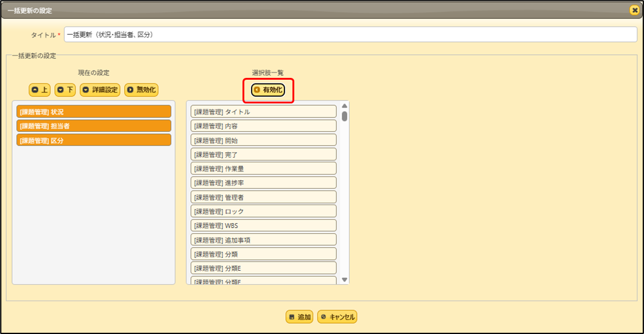Select [課題管理] 内容 in the options list
Viewport: 644px width, 334px height.
click(x=263, y=126)
